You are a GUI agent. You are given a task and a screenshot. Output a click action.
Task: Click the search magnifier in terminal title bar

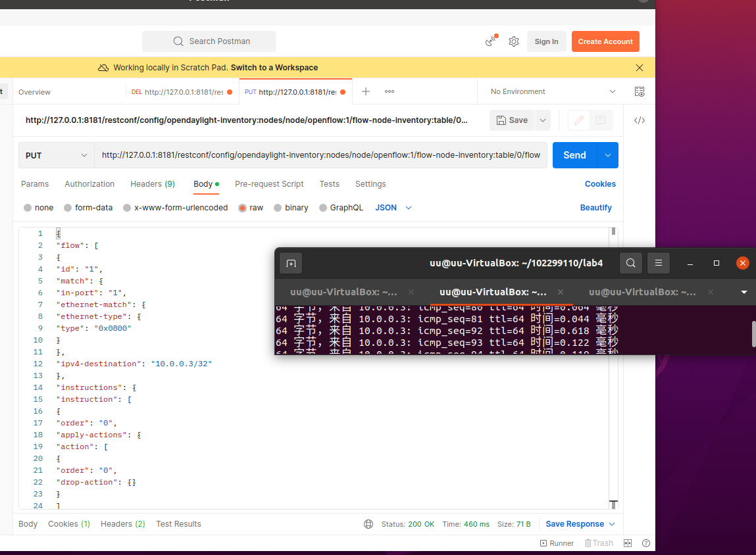tap(630, 263)
